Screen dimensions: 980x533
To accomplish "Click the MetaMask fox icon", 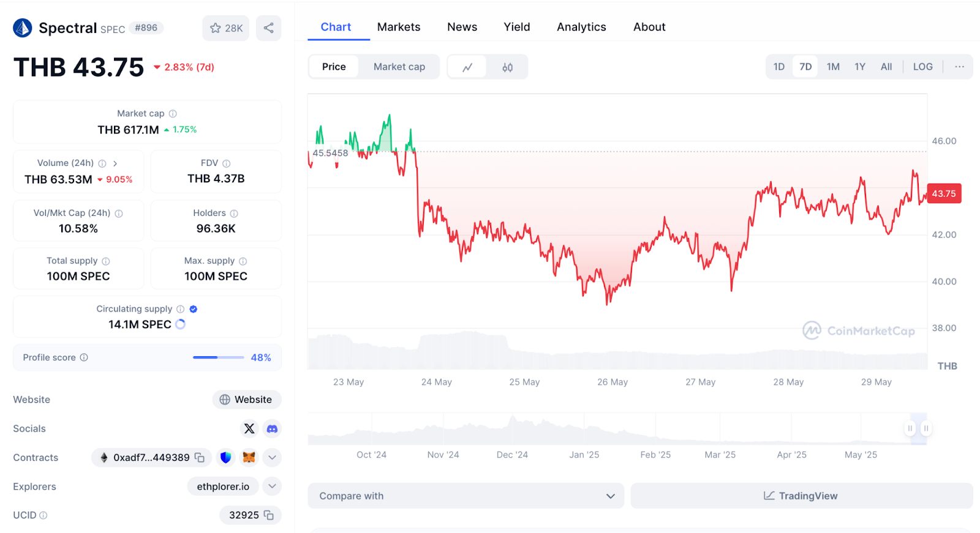I will (249, 457).
